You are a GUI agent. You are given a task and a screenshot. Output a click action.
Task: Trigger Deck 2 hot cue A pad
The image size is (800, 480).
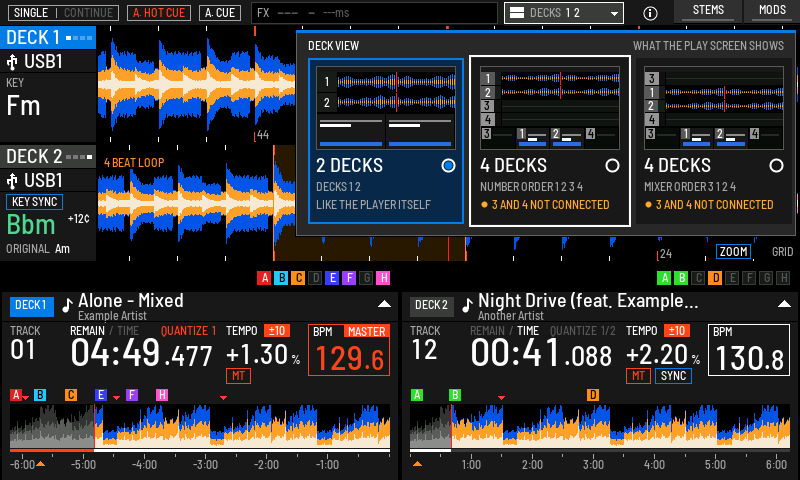pos(664,278)
